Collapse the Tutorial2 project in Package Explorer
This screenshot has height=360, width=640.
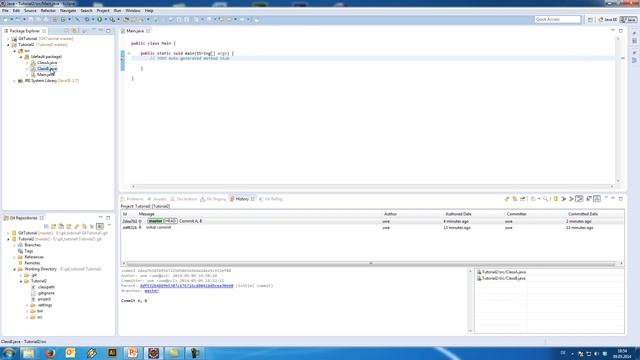[x=8, y=45]
